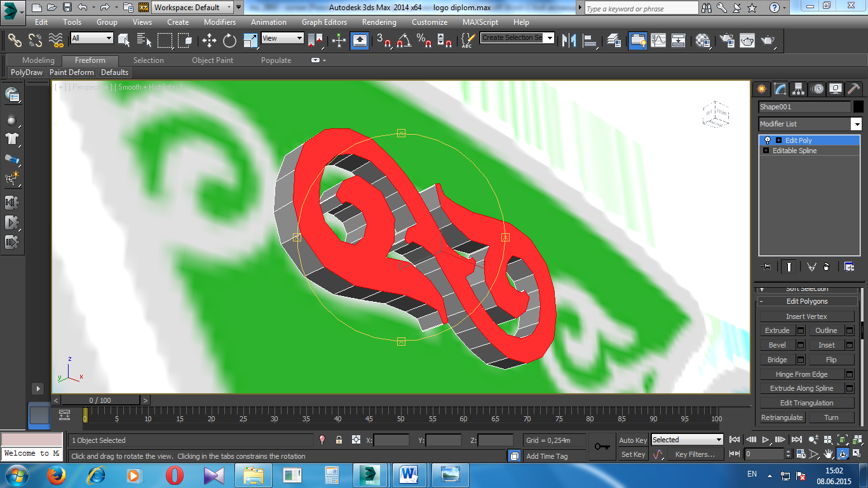
Task: Click Select and Manipulate icon
Action: 339,41
